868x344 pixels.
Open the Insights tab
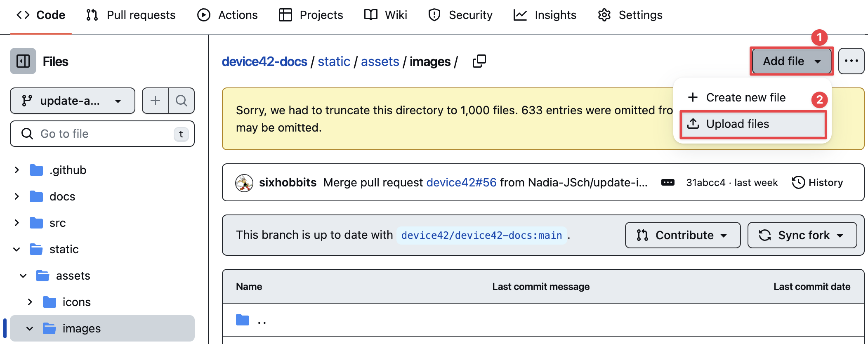click(x=545, y=15)
